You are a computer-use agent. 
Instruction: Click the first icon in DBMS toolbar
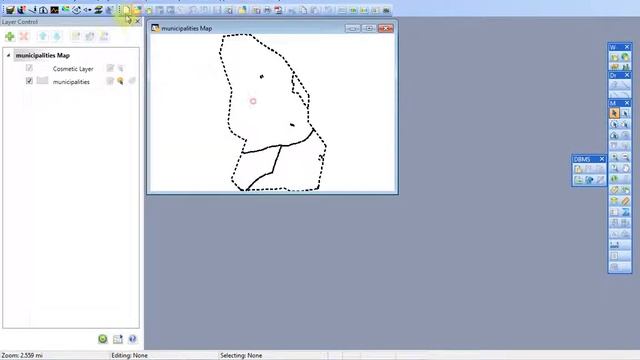coord(578,169)
